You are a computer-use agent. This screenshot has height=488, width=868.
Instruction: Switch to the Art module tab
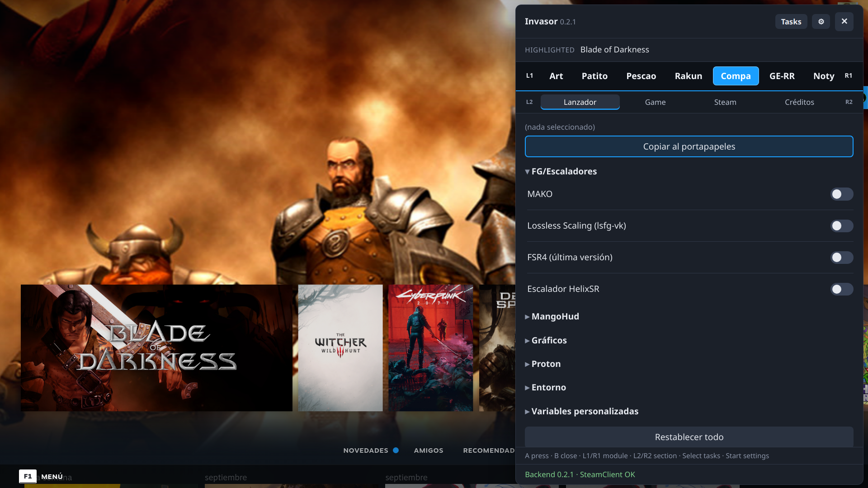[x=556, y=76]
